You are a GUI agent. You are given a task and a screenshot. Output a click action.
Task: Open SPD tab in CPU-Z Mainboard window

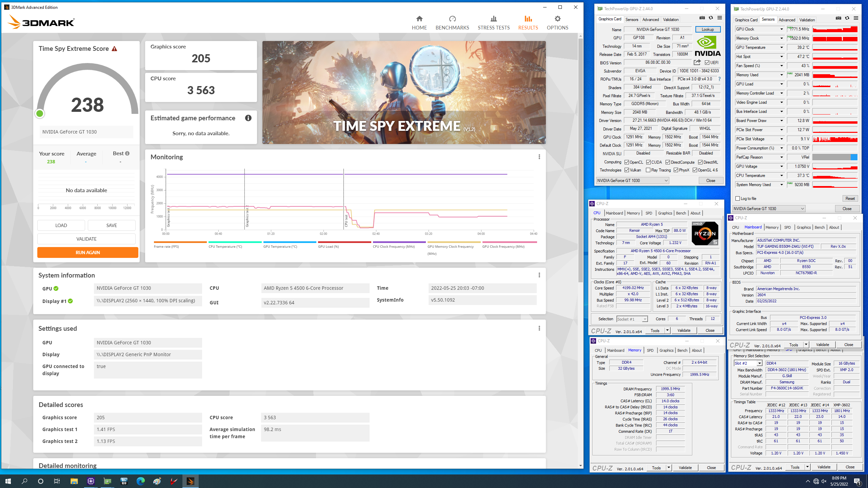click(x=787, y=227)
